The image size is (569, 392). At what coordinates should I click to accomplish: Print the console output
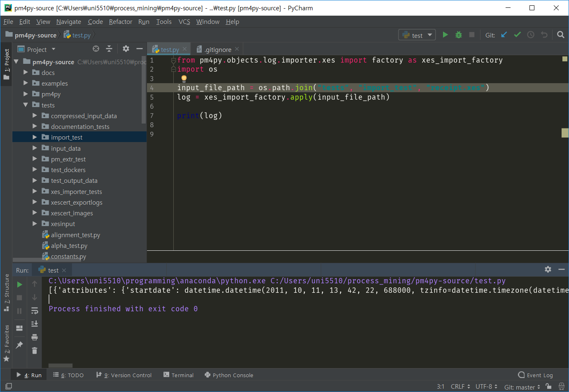pyautogui.click(x=35, y=337)
